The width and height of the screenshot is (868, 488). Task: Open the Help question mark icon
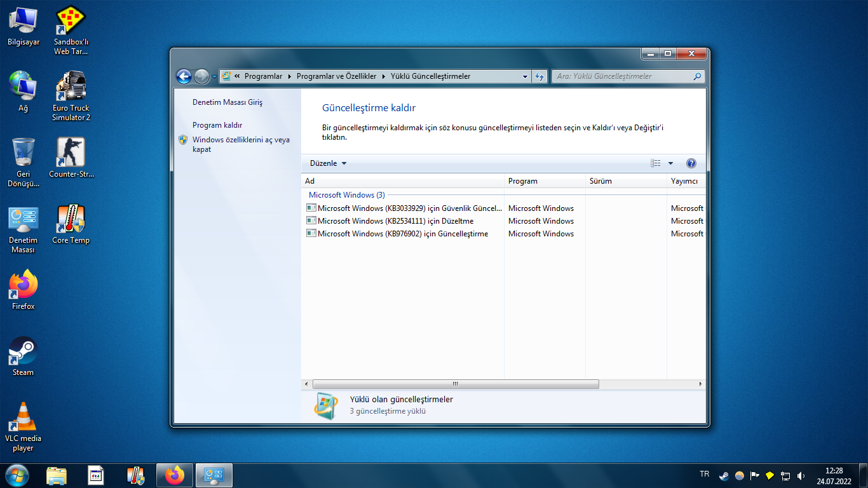coord(691,163)
